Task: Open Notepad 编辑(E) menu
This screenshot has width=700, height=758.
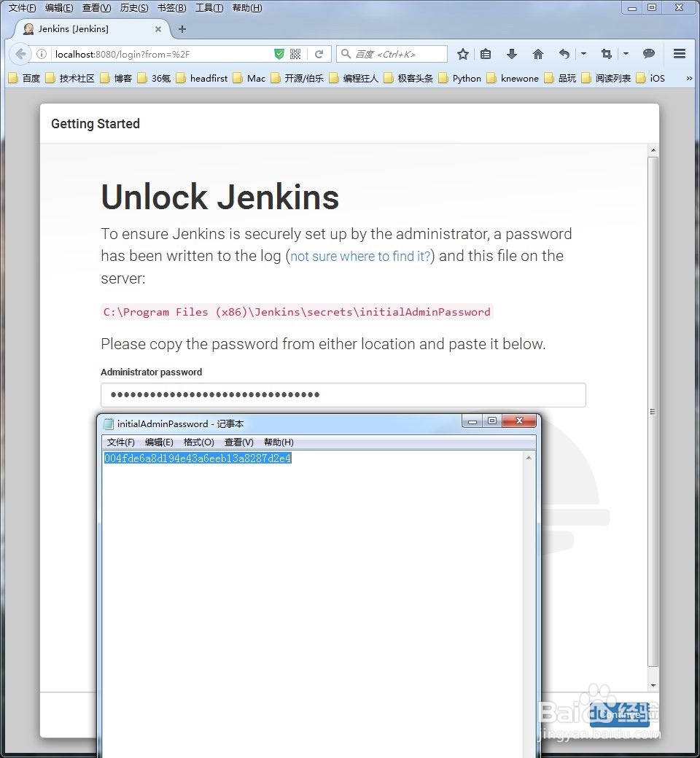Action: (159, 442)
